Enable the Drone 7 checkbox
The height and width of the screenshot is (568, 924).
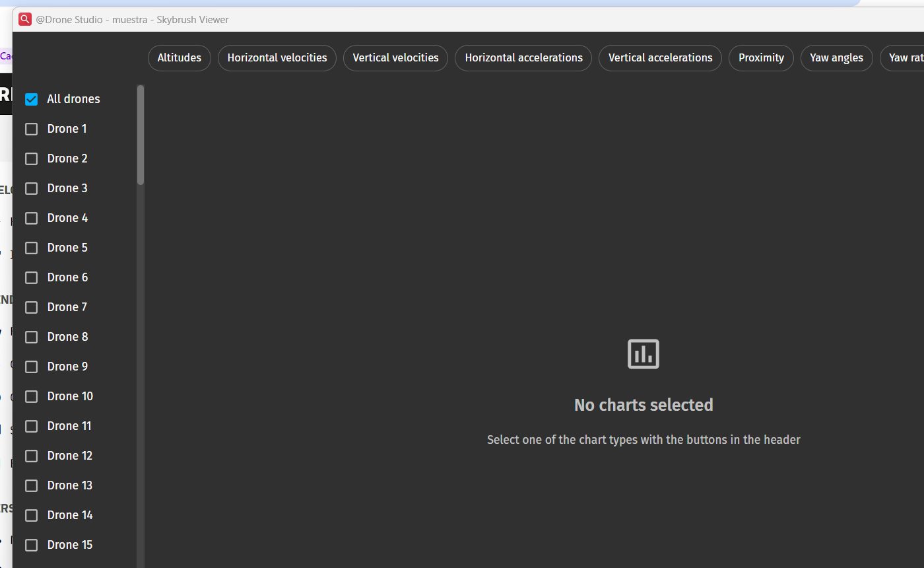click(x=31, y=307)
